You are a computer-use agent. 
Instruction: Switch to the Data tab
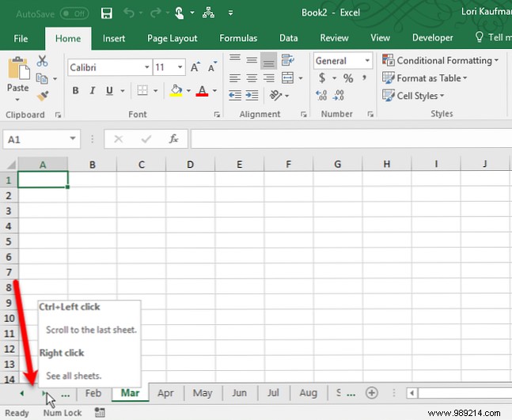(x=289, y=39)
